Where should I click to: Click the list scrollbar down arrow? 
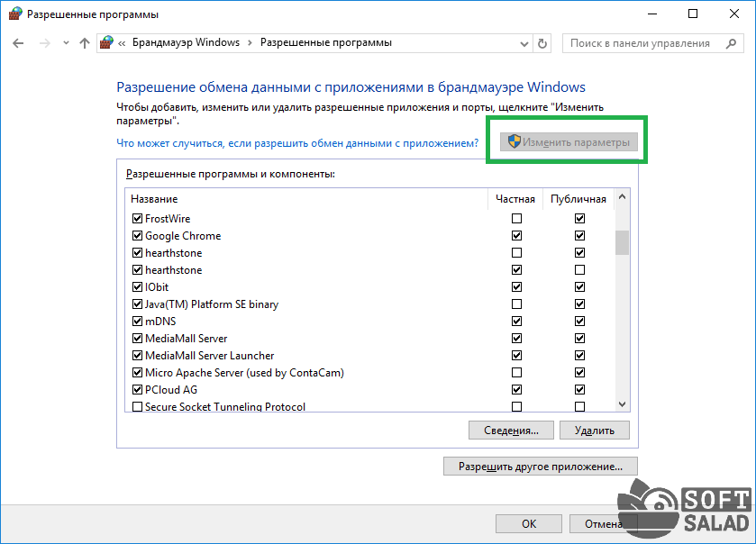[x=622, y=404]
